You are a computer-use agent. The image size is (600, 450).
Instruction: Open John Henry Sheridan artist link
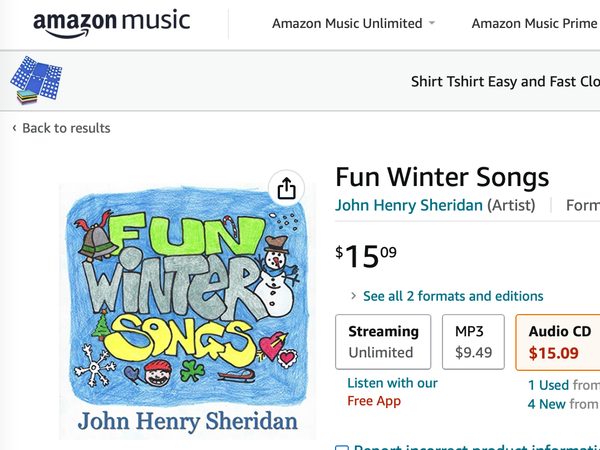coord(409,205)
